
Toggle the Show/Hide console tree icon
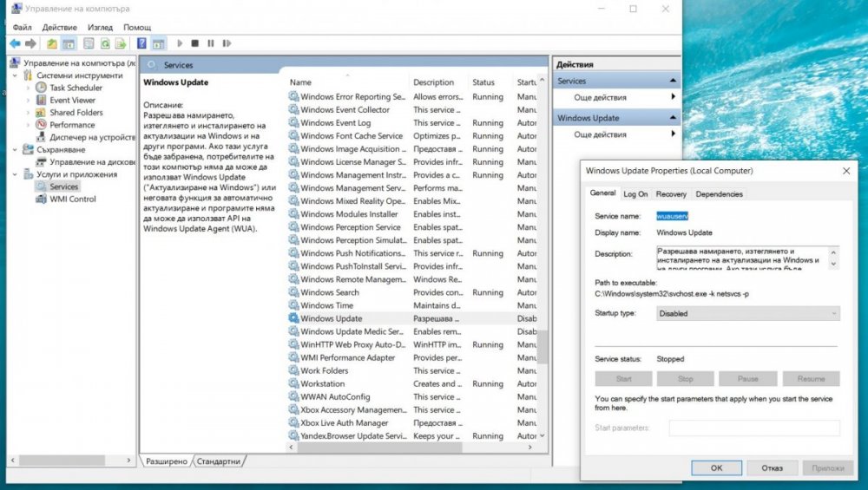[x=69, y=43]
